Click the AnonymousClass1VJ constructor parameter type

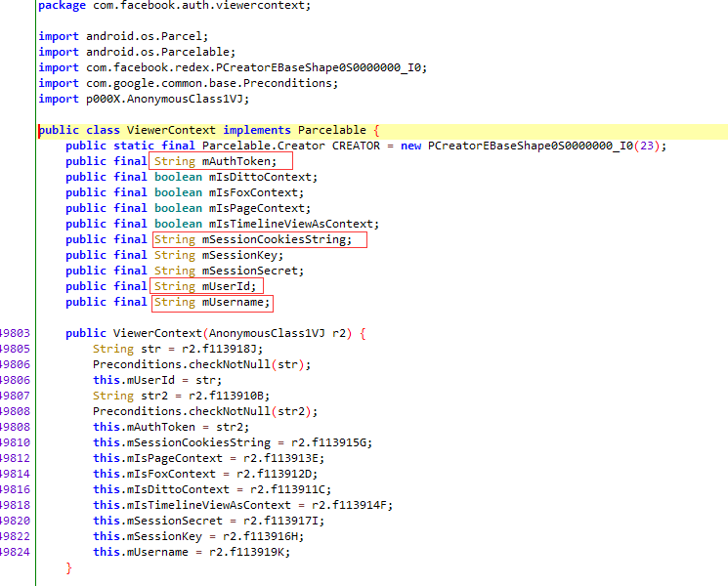tap(267, 333)
